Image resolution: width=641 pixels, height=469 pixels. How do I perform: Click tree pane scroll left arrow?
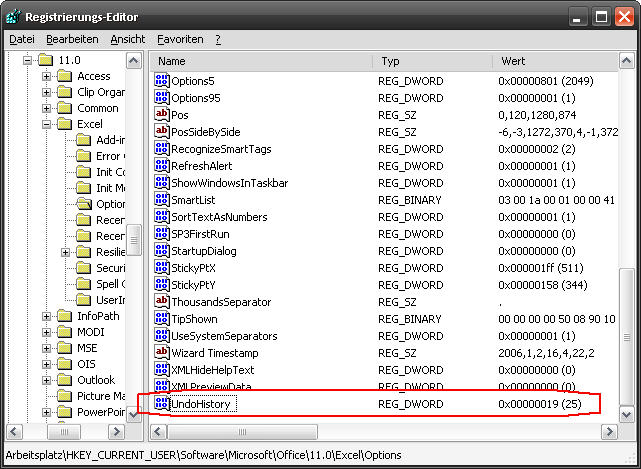[x=14, y=431]
